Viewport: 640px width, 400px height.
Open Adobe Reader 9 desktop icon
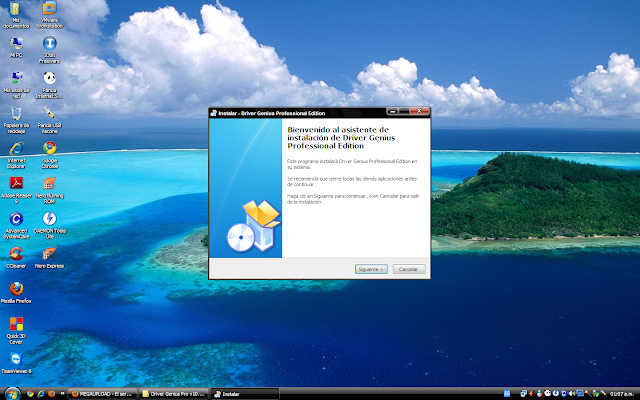(x=16, y=190)
